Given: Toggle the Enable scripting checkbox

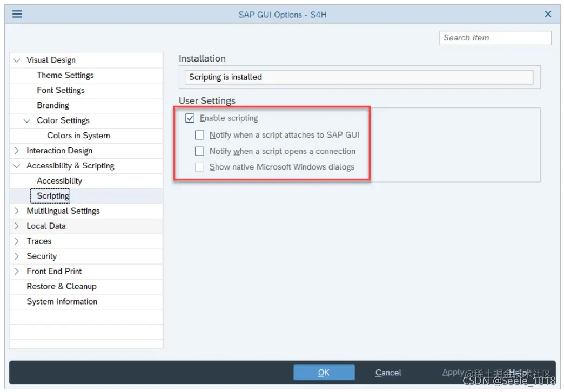Looking at the screenshot, I should tap(190, 118).
